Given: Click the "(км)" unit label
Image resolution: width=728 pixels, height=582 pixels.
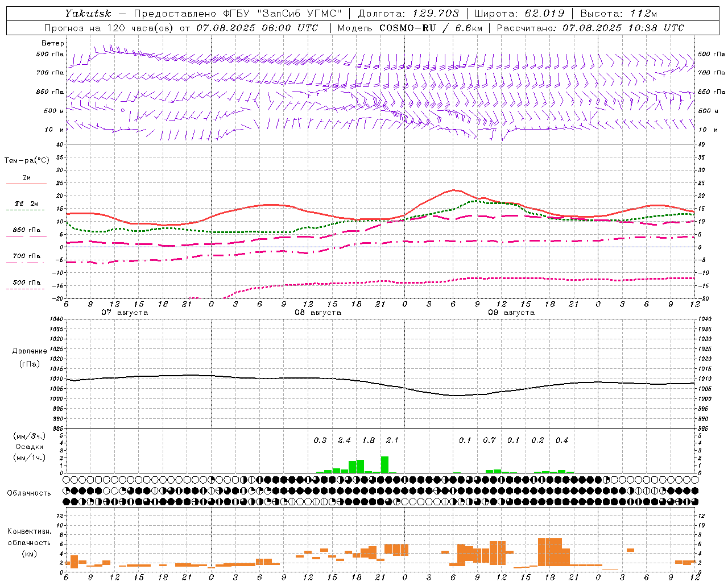Looking at the screenshot, I should pyautogui.click(x=30, y=554).
